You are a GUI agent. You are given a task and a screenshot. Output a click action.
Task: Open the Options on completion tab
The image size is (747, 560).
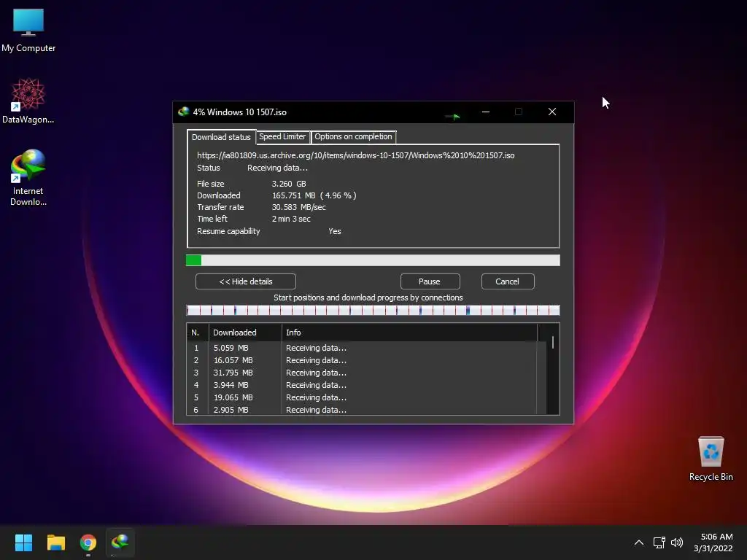(353, 136)
